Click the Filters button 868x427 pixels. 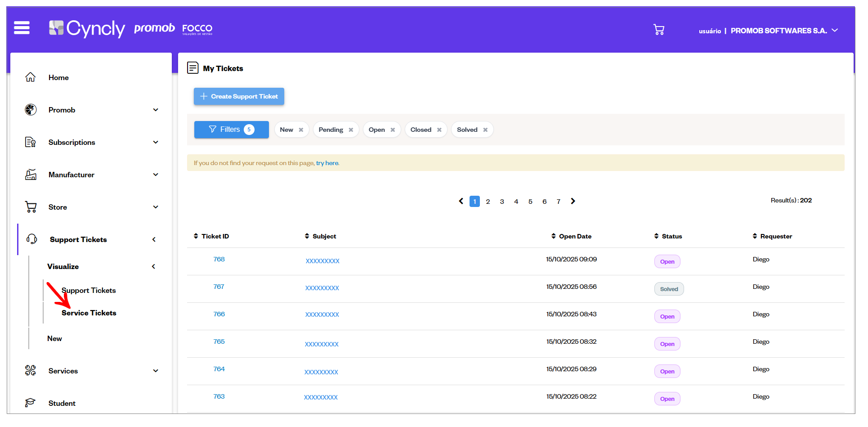pos(231,130)
